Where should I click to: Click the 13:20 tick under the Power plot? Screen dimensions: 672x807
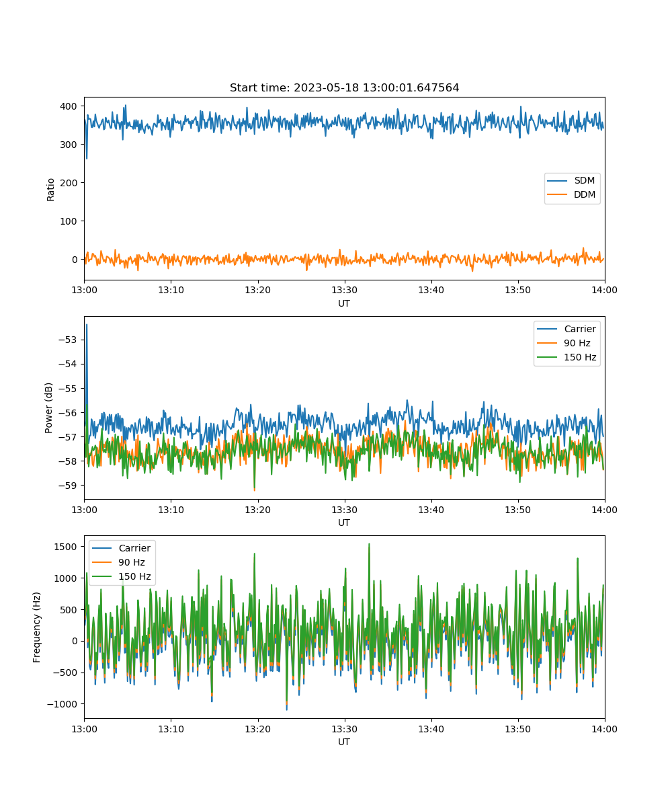[x=257, y=509]
